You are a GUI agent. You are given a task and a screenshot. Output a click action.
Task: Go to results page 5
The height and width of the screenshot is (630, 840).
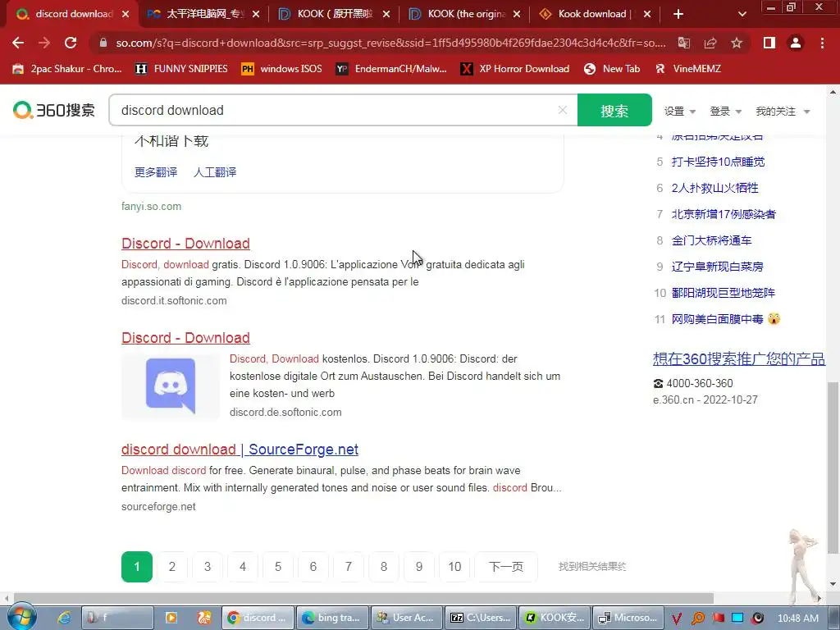(278, 566)
